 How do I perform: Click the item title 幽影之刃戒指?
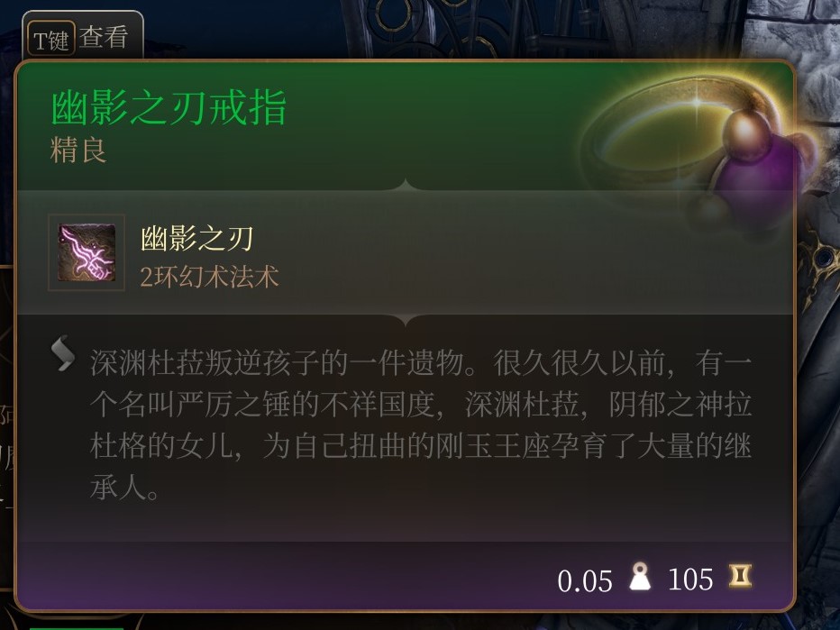(x=169, y=107)
